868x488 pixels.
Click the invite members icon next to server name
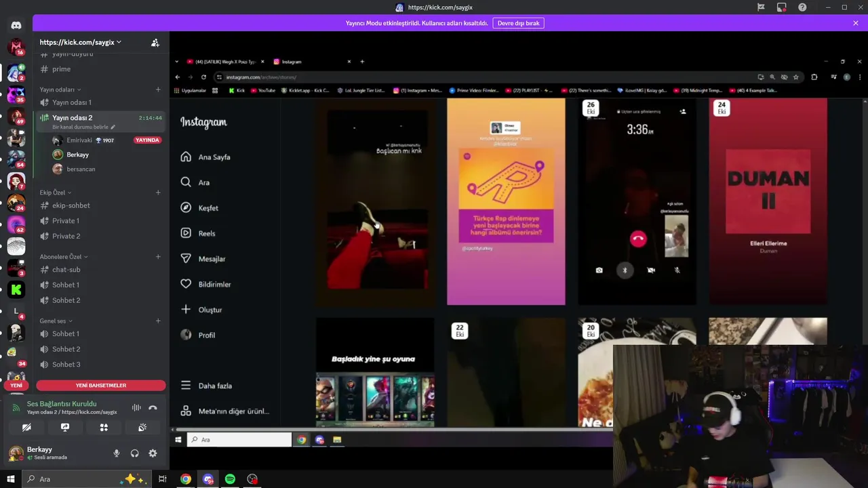tap(155, 43)
